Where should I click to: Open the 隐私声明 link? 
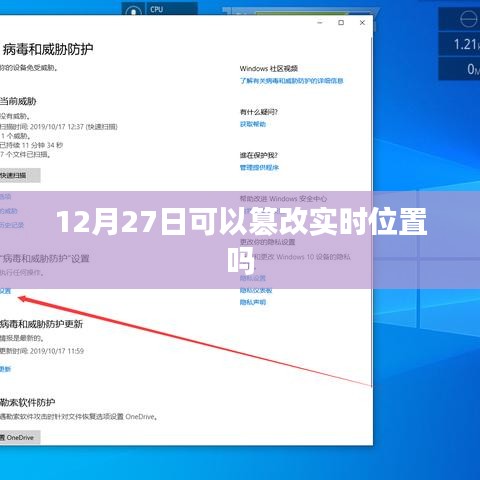[x=253, y=302]
